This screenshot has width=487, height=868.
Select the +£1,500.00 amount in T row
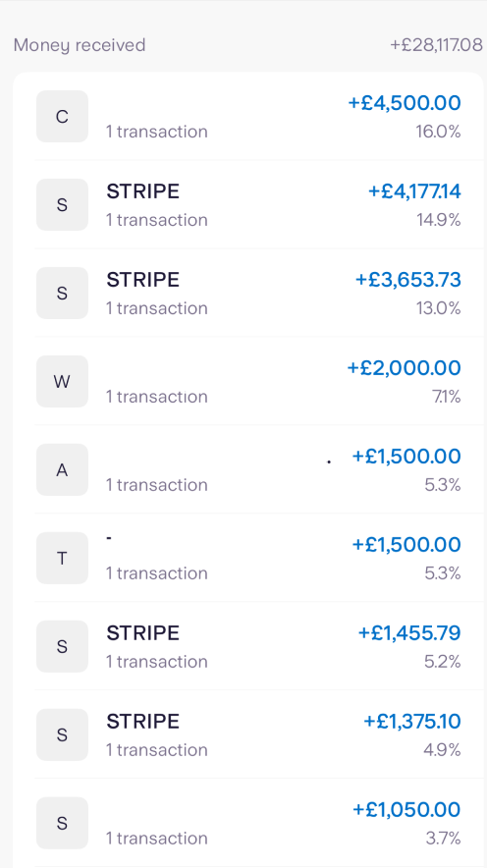[x=406, y=544]
